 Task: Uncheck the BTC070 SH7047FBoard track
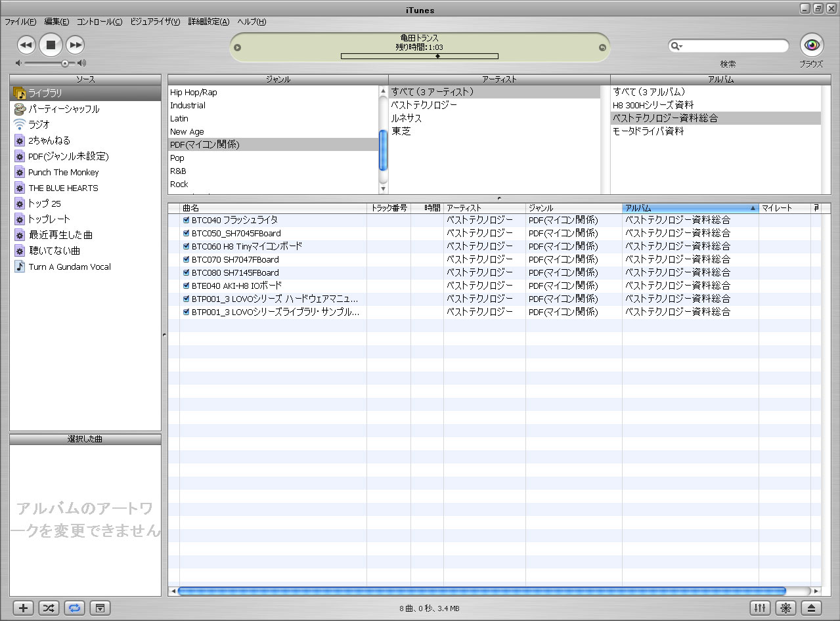[x=187, y=259]
